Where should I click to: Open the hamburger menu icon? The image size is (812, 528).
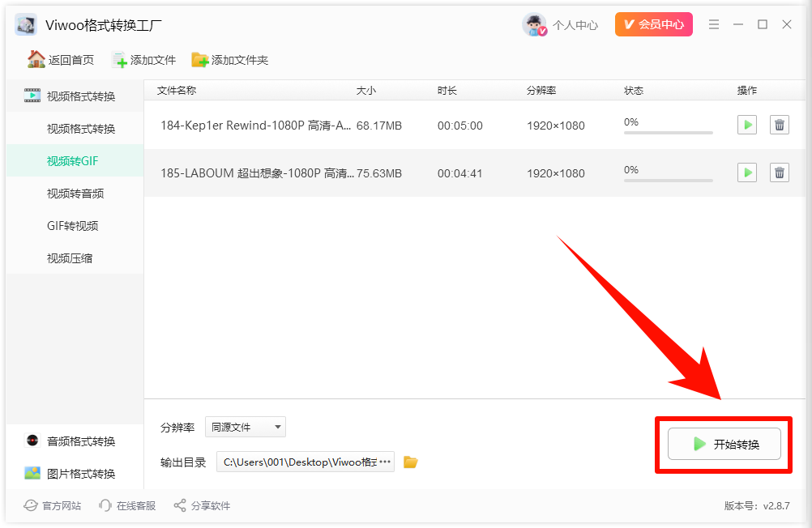714,24
